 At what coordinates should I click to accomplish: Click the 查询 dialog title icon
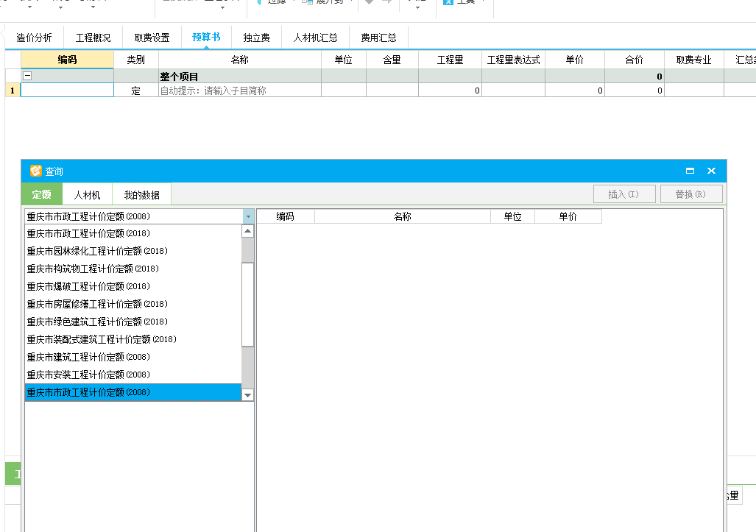point(35,171)
